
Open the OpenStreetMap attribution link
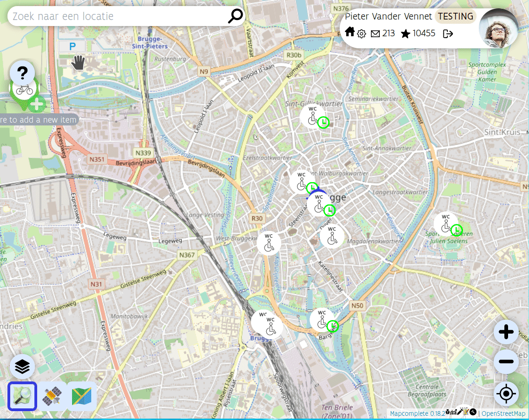coord(503,413)
